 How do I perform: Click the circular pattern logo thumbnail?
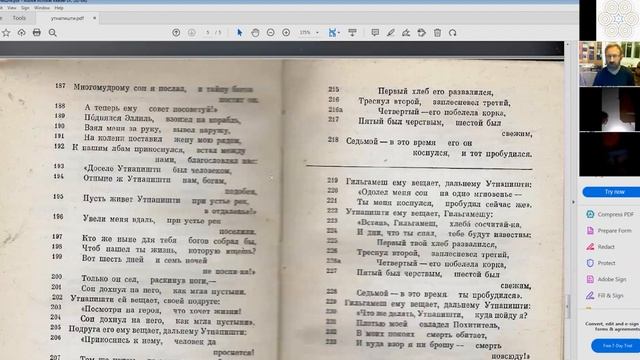click(x=618, y=20)
